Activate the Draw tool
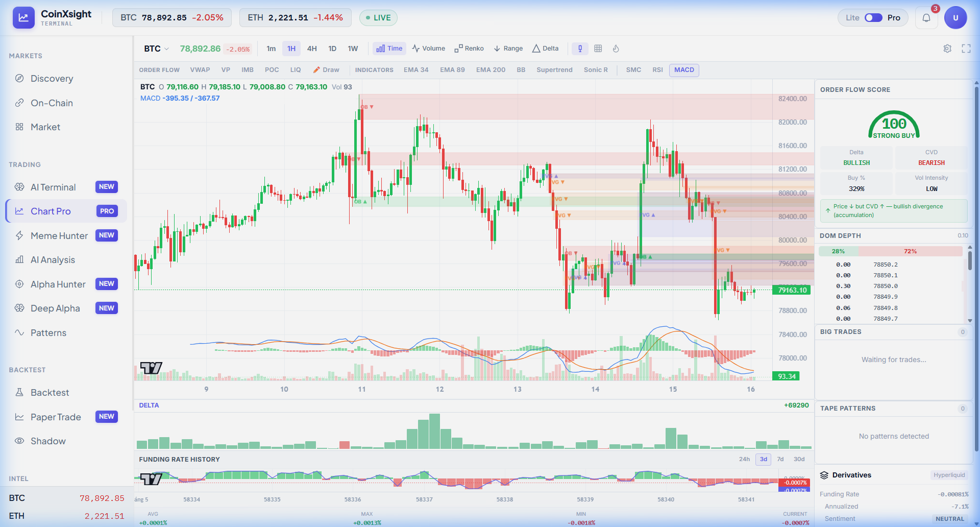980x527 pixels. coord(326,70)
